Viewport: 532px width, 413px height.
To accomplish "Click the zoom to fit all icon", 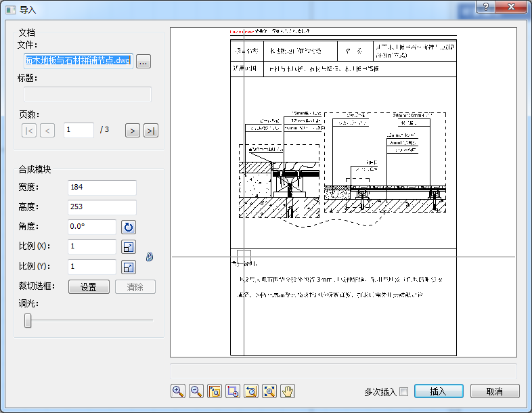I will tap(269, 391).
